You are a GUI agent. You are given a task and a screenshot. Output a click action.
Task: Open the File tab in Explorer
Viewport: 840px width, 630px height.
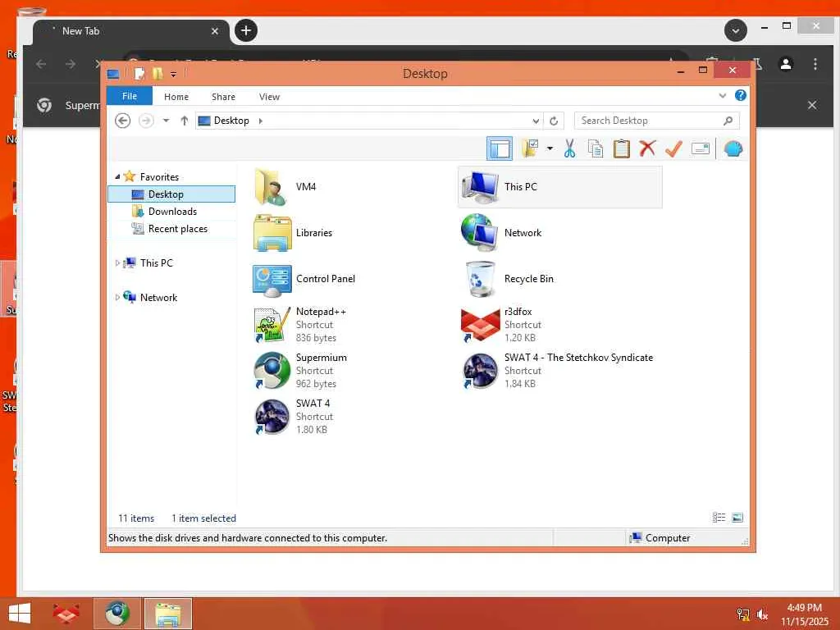129,96
